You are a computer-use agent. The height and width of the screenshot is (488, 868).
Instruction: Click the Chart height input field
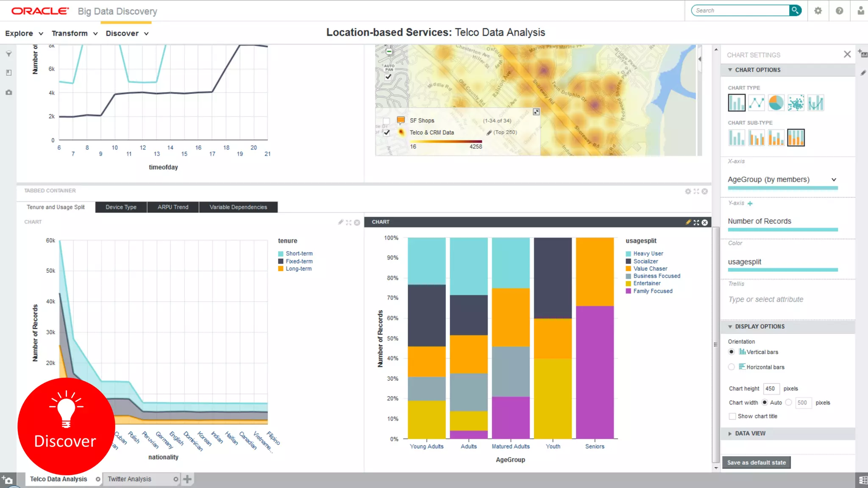771,388
